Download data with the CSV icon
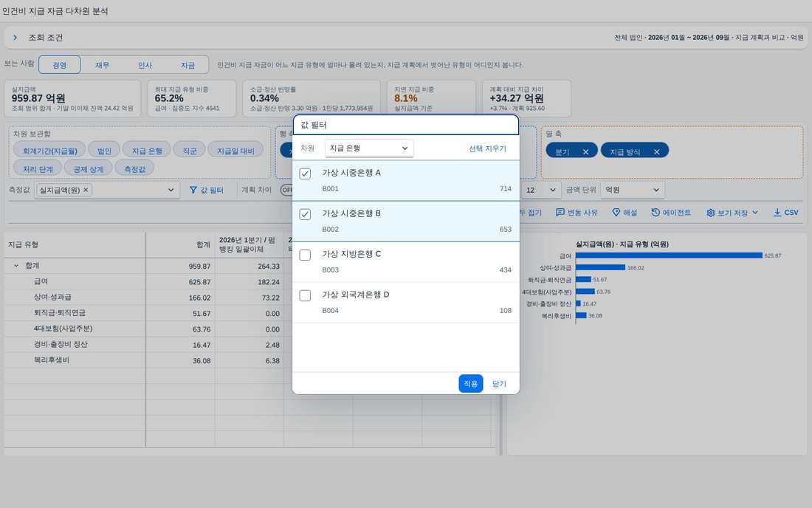This screenshot has width=812, height=508. 777,213
